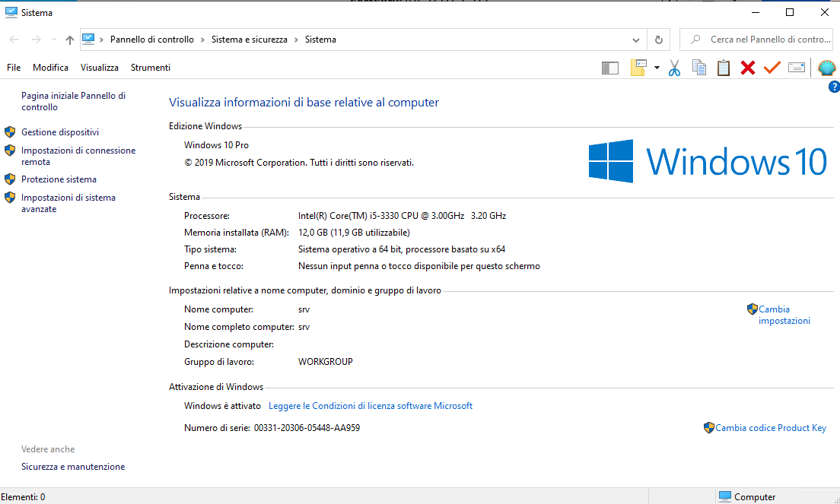
Task: Click the Paste clipboard icon
Action: point(724,68)
